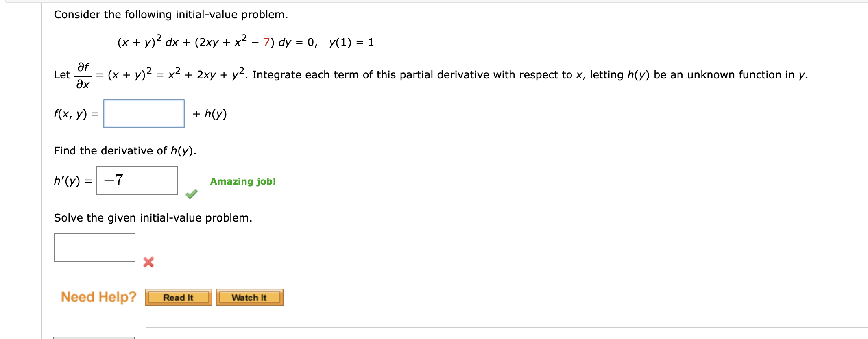The width and height of the screenshot is (868, 339).
Task: Click the orange Watch It button
Action: coord(249,298)
